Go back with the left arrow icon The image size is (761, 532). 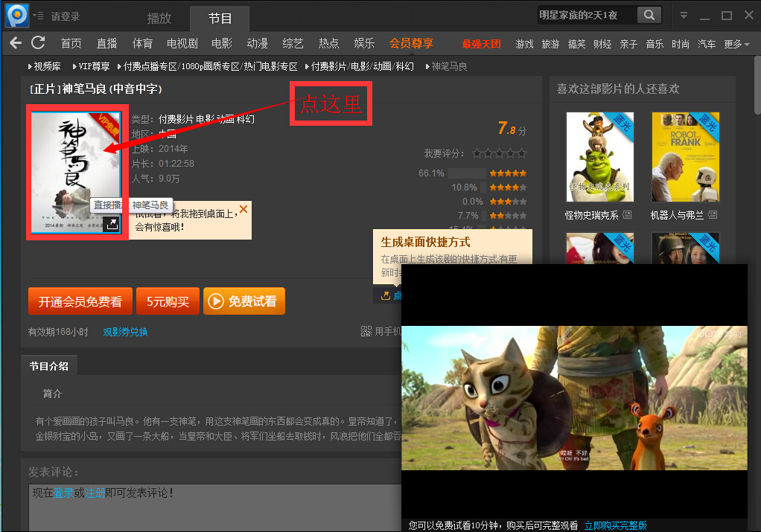(16, 43)
